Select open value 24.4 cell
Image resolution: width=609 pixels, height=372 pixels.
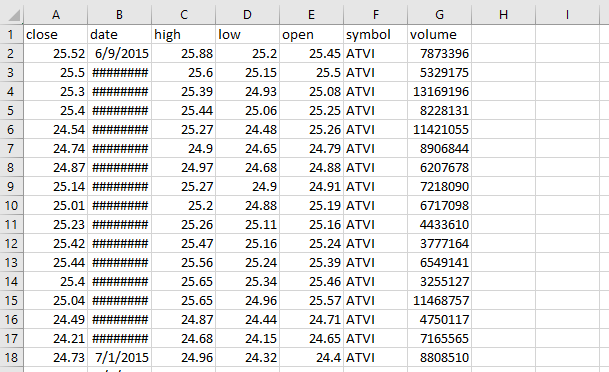coord(311,357)
